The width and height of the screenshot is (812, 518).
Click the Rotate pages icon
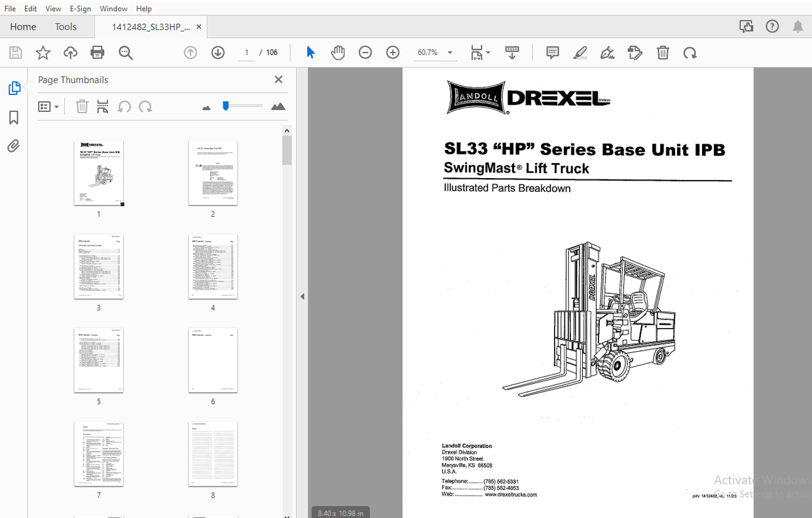click(x=690, y=52)
